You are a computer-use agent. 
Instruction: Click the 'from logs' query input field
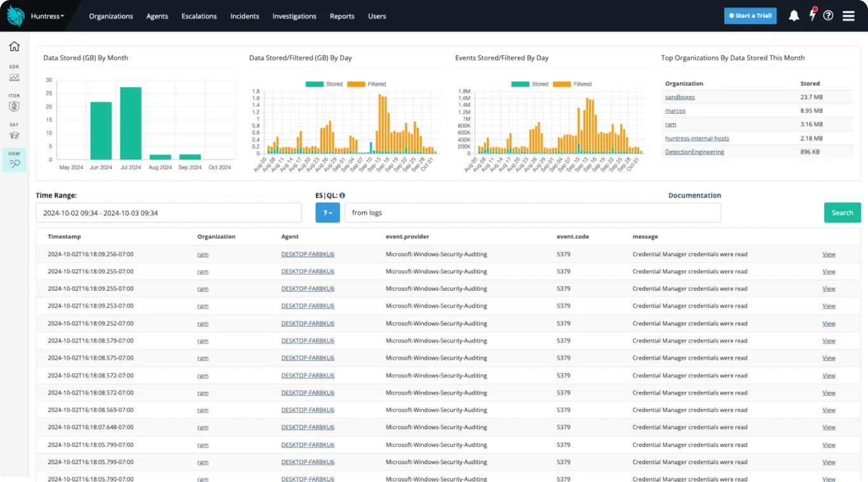[532, 212]
